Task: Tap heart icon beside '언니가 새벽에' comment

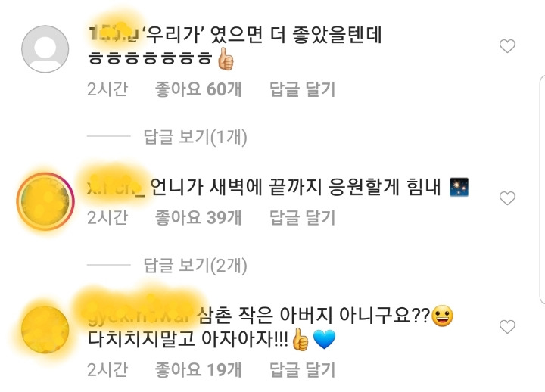Action: coord(507,198)
